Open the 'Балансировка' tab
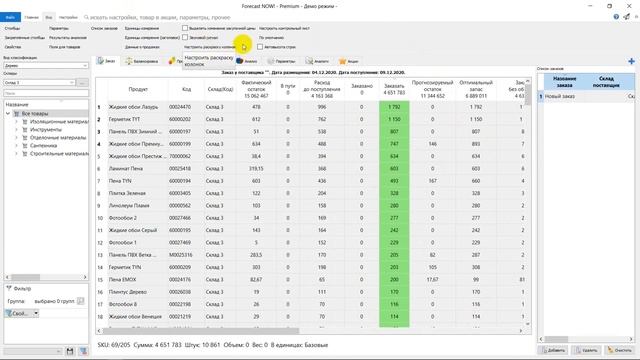 point(142,61)
